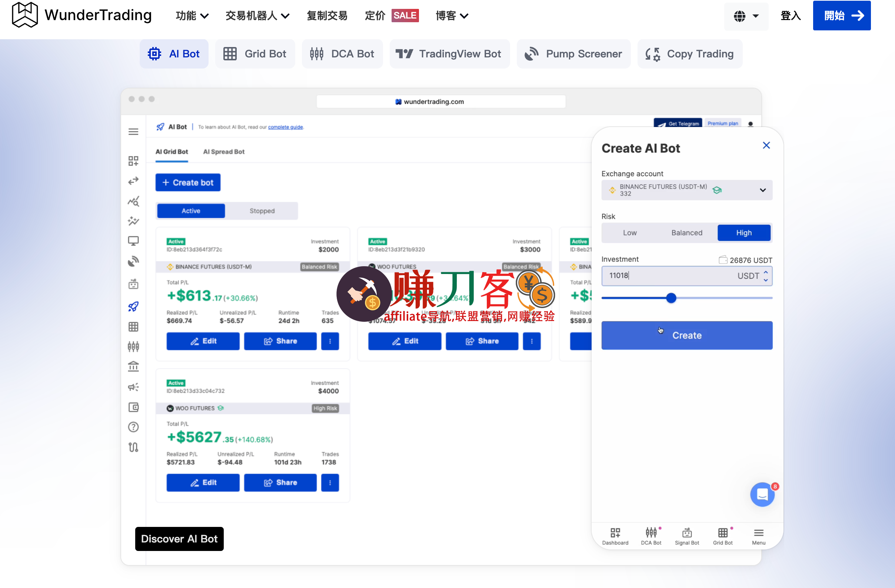This screenshot has width=895, height=588.
Task: Switch bot list to Stopped
Action: [x=262, y=211]
